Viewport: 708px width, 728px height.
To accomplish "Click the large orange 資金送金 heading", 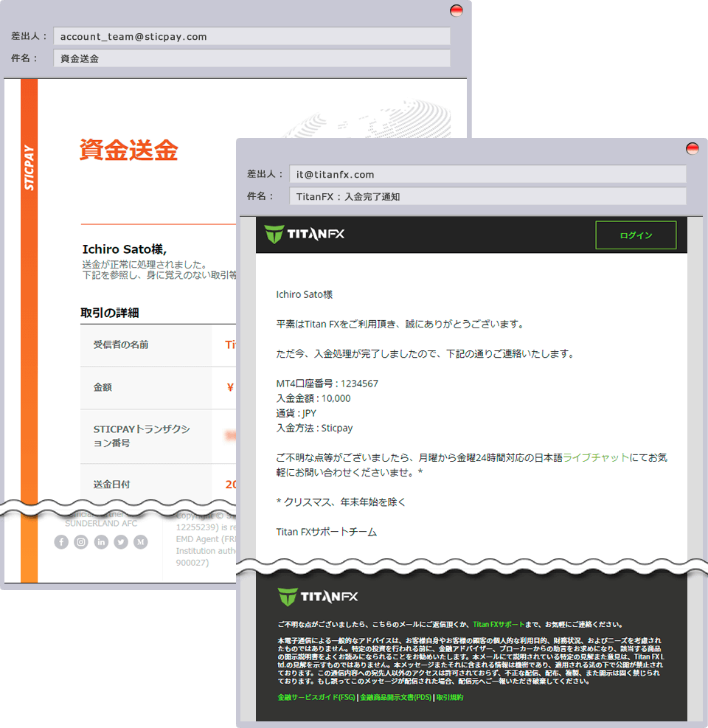I will click(128, 150).
